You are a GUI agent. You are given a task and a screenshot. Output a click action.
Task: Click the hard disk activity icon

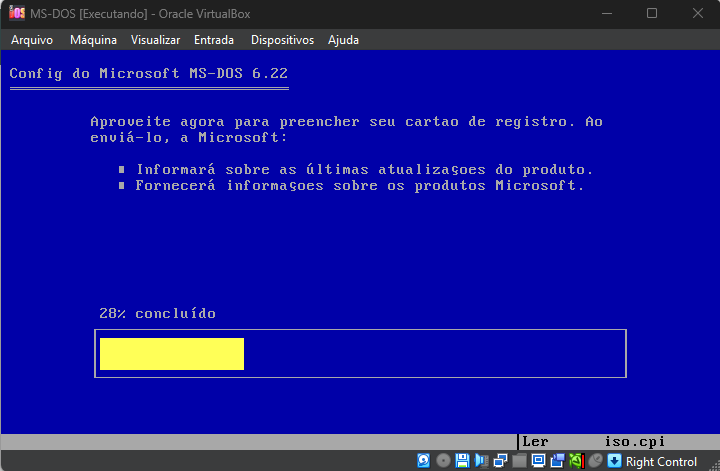(x=423, y=460)
